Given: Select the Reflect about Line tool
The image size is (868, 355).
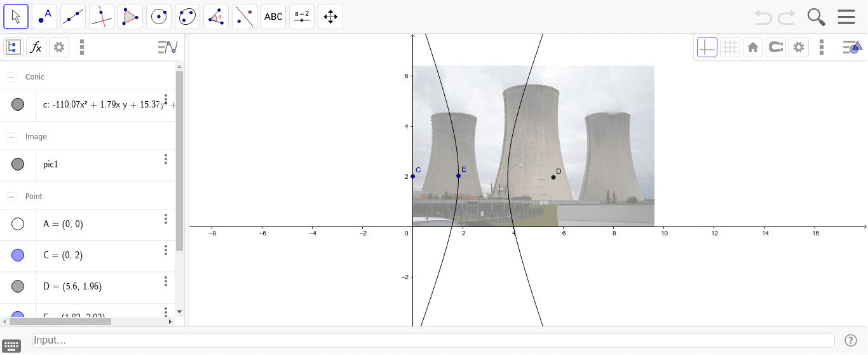Looking at the screenshot, I should [x=245, y=17].
